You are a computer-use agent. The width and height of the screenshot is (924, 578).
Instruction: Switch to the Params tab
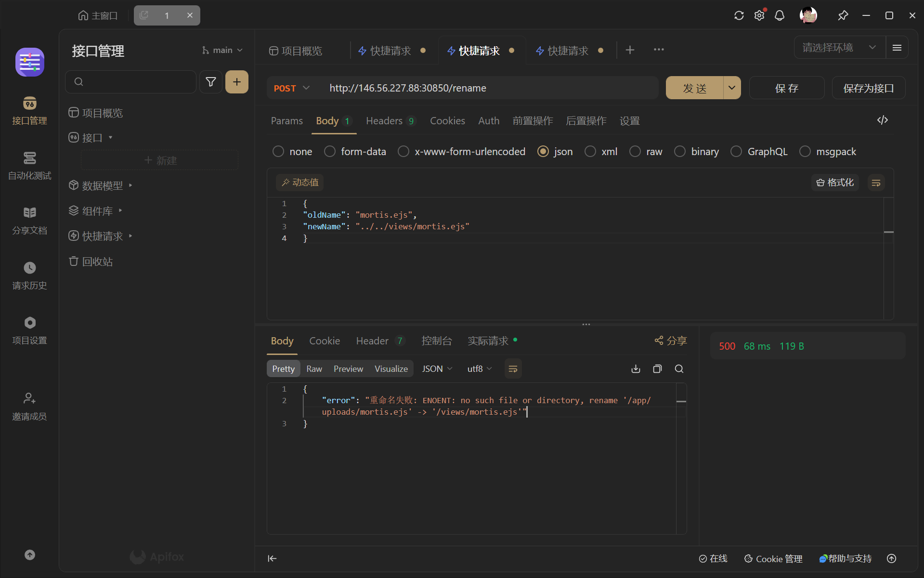(x=287, y=121)
